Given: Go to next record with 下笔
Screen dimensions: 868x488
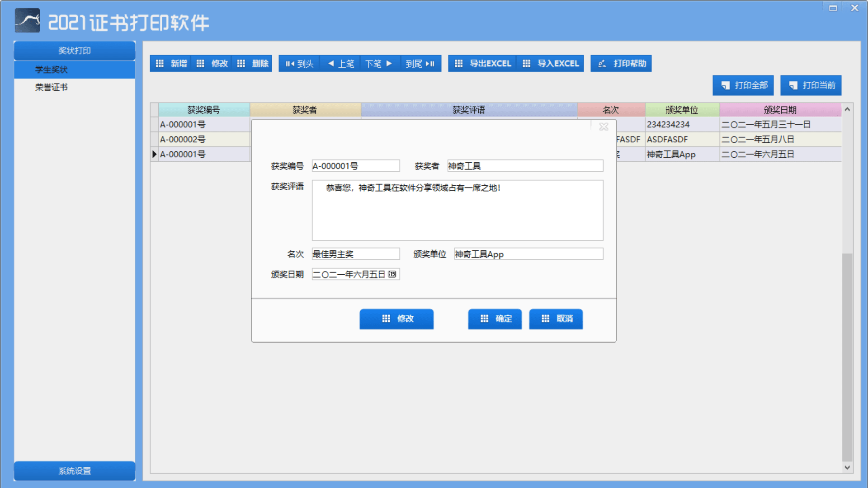Looking at the screenshot, I should (x=380, y=64).
